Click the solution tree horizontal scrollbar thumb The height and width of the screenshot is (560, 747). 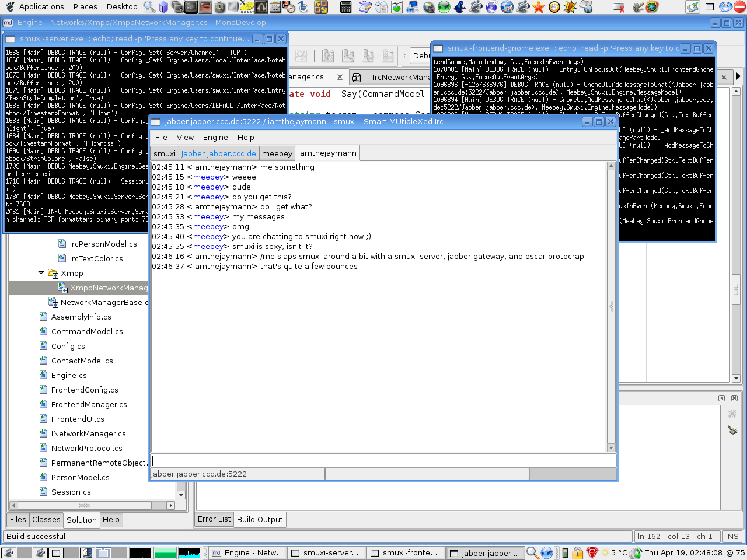point(85,505)
